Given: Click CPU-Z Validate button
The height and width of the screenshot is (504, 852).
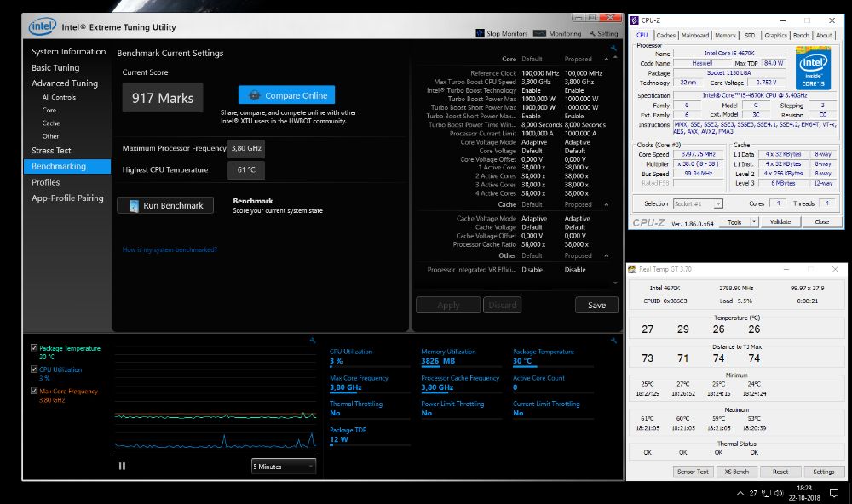Looking at the screenshot, I should (780, 221).
